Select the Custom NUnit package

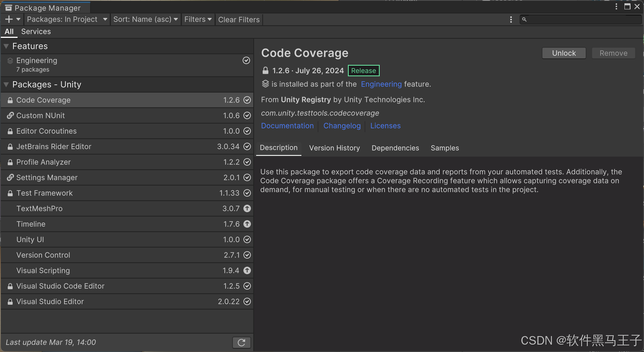[x=127, y=115]
